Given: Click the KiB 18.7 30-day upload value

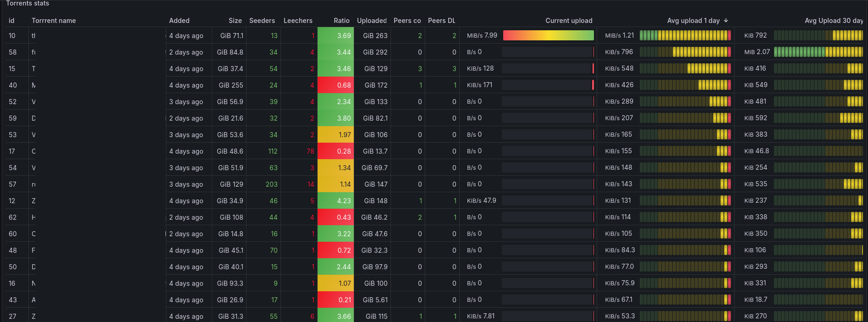Looking at the screenshot, I should click(x=756, y=300).
